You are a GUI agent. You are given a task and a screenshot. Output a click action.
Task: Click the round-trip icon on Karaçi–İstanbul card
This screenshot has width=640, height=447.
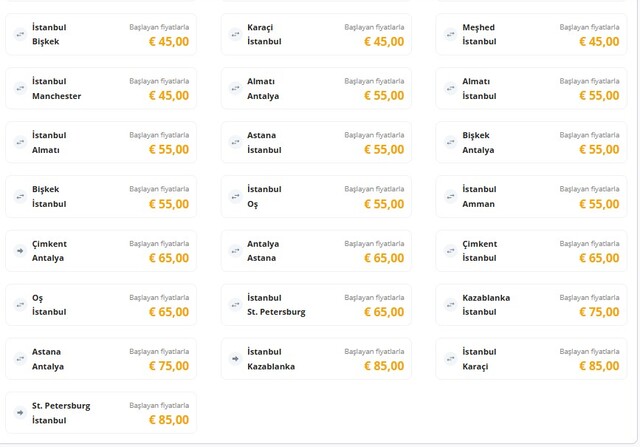(235, 34)
